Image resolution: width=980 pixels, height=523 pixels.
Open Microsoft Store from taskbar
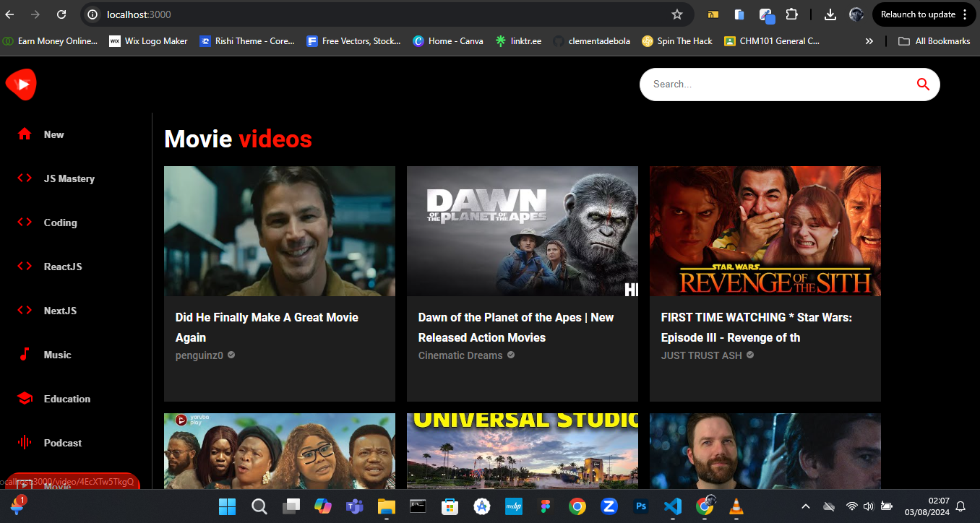coord(450,506)
